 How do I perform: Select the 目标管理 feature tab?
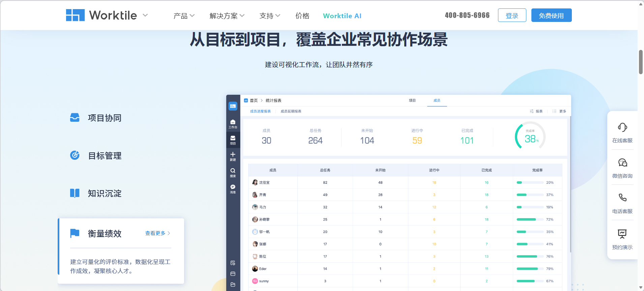point(105,156)
